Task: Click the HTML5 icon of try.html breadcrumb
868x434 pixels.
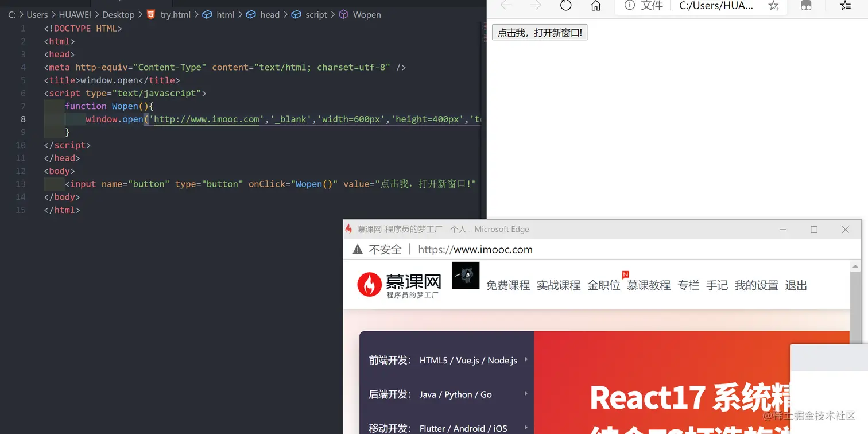Action: click(151, 14)
